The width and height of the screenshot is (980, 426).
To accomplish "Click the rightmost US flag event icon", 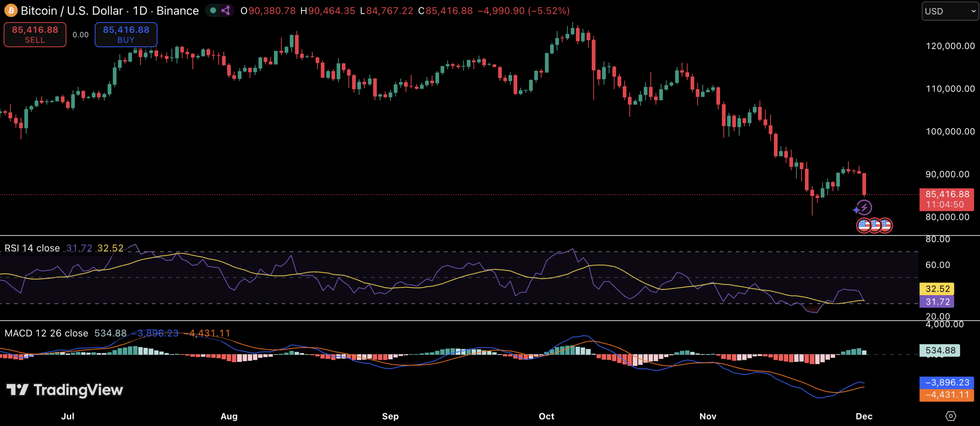I will pos(885,225).
